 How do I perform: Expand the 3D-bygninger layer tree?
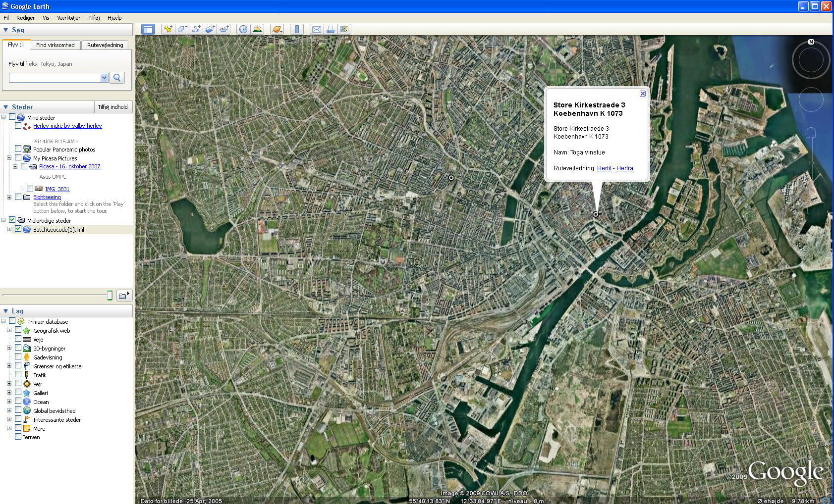[9, 348]
